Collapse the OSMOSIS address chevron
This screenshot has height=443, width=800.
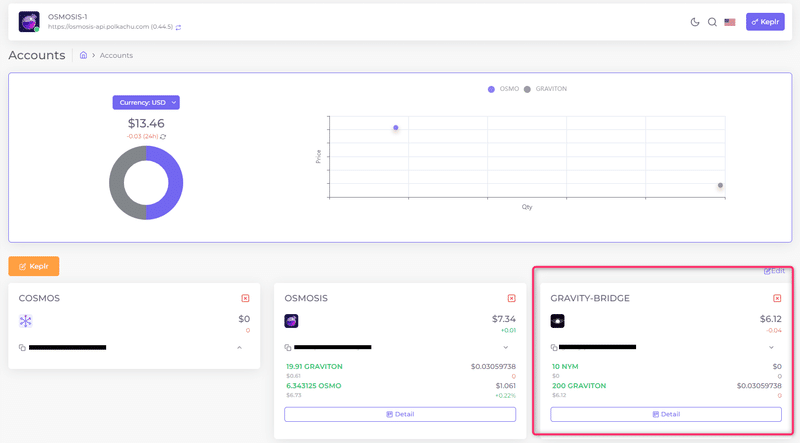[x=506, y=348]
